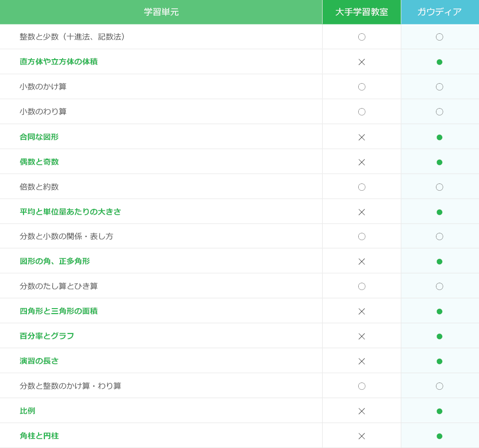Click 大手学習教室 circle for 整数と少数 row
479x448 pixels.
362,37
